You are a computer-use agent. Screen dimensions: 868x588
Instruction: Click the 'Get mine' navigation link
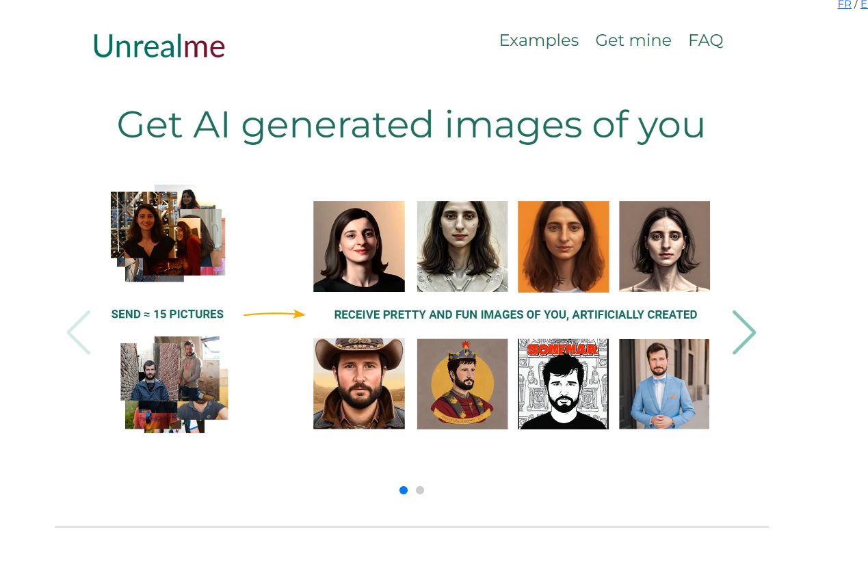pyautogui.click(x=633, y=40)
